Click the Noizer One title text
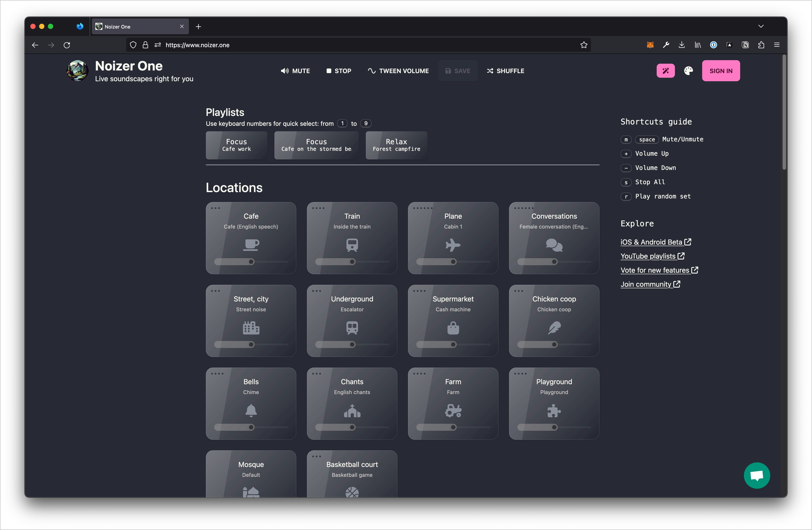This screenshot has width=812, height=530. 129,66
